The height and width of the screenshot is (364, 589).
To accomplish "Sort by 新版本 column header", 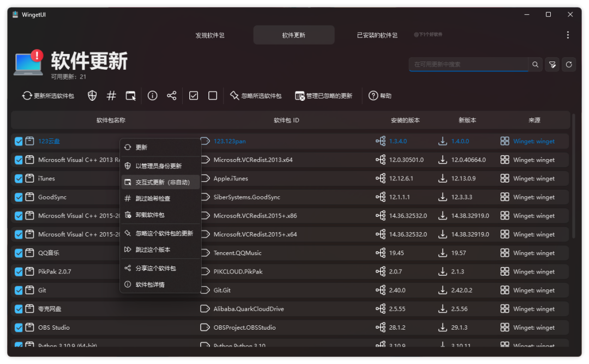I will click(x=467, y=120).
